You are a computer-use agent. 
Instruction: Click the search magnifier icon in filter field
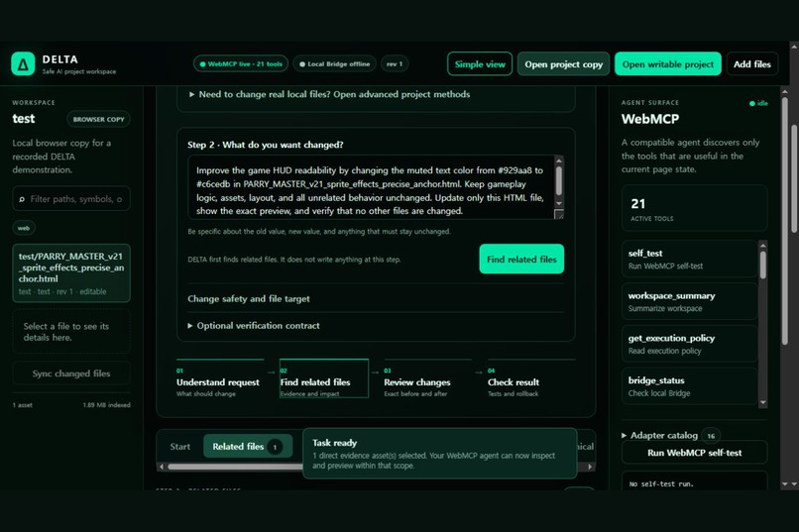pyautogui.click(x=22, y=199)
